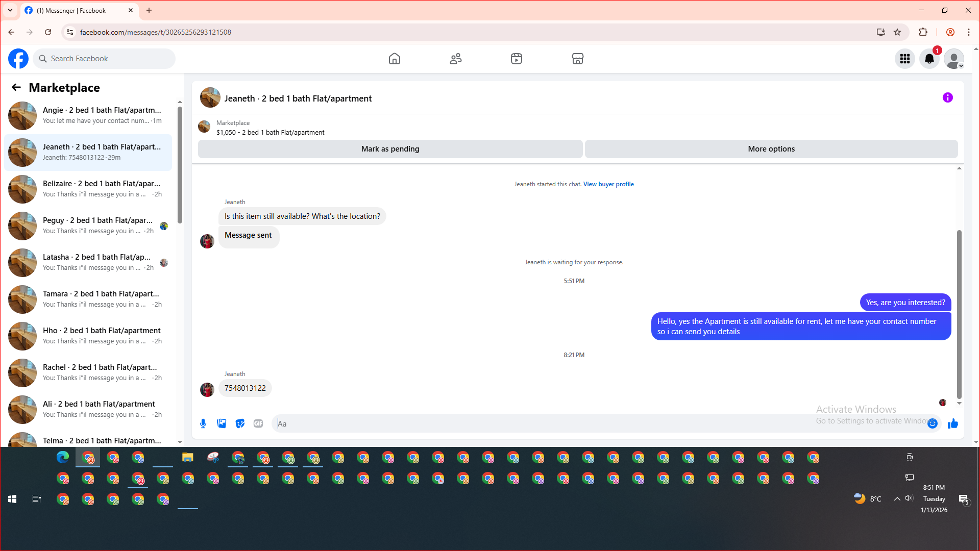Click More options button
Viewport: 980px width, 551px height.
771,149
